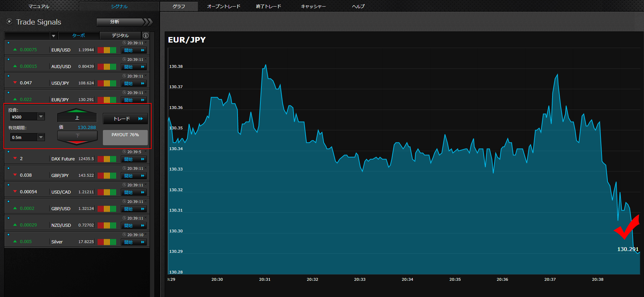Start the DAX Future signal with 開始
Viewport: 644px width, 297px height.
[134, 159]
